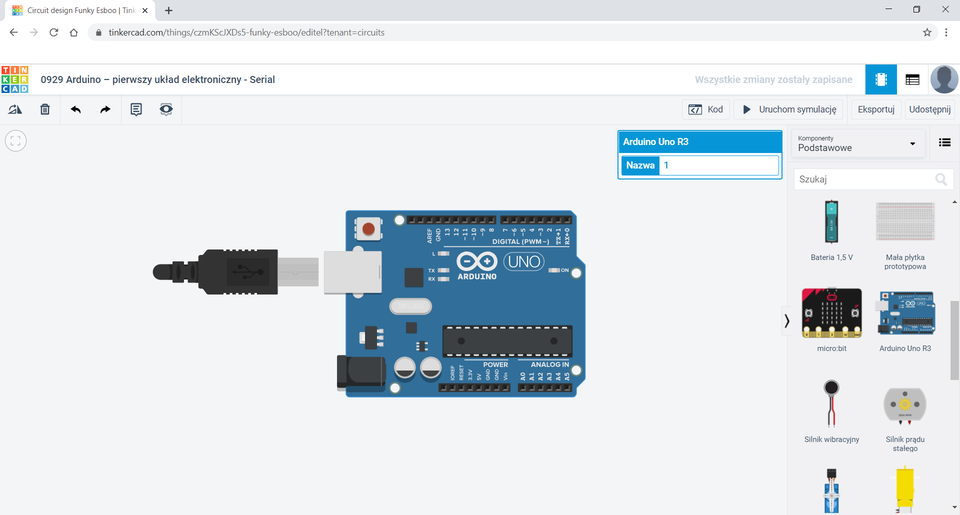Toggle notes visibility eye icon
960x515 pixels.
click(166, 110)
